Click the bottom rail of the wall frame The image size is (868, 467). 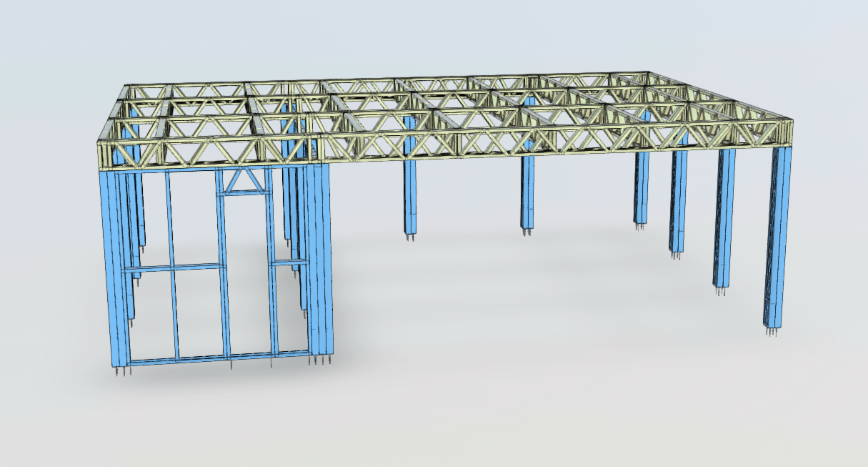coord(214,357)
